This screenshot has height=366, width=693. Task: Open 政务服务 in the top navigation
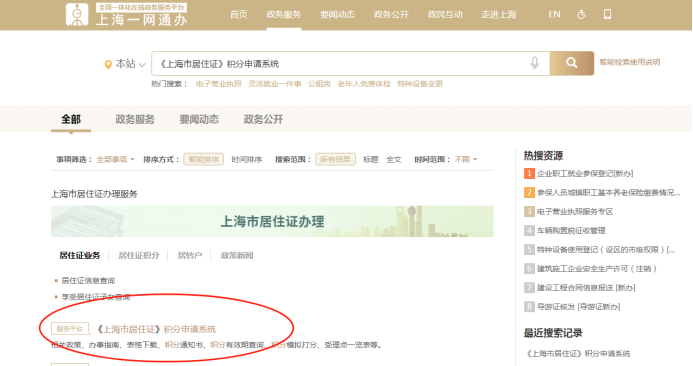[284, 15]
